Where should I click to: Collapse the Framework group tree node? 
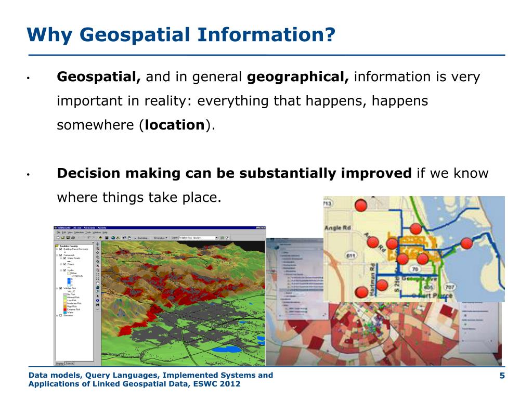click(57, 255)
